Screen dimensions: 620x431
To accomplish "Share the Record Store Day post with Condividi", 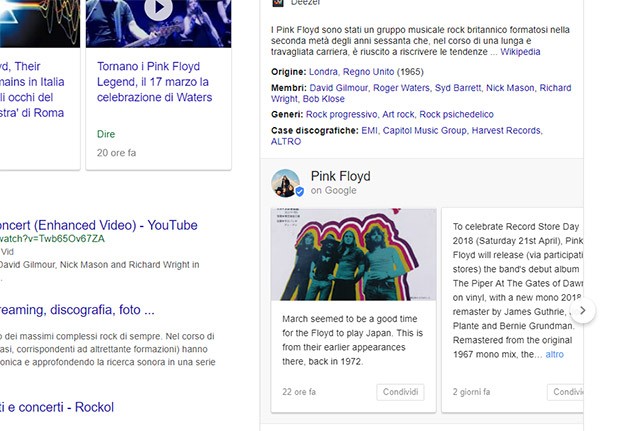I will [x=565, y=392].
